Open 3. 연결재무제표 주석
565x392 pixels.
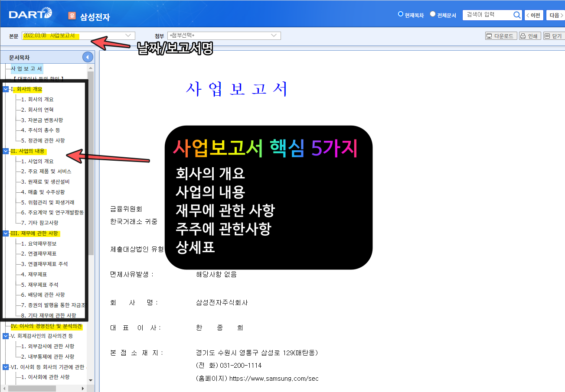tap(45, 264)
